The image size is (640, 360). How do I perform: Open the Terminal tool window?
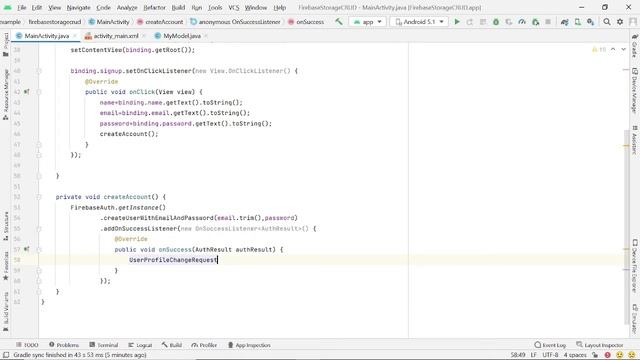pyautogui.click(x=104, y=345)
